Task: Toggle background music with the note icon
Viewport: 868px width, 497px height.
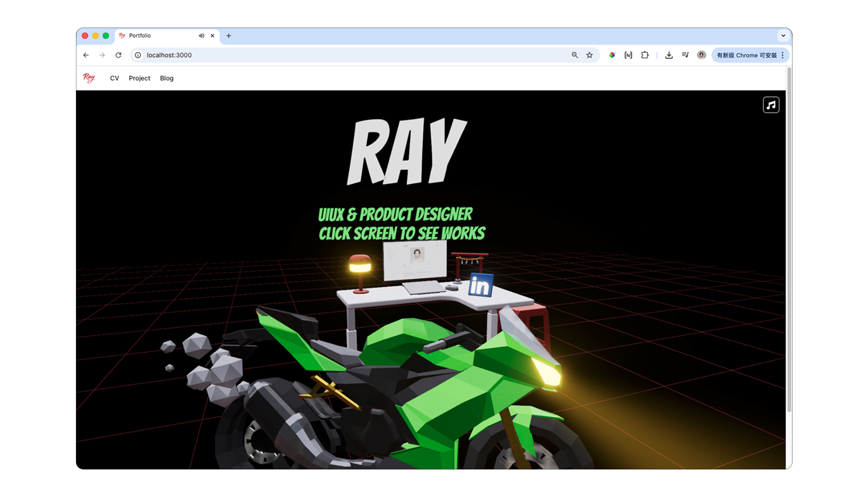Action: [771, 105]
